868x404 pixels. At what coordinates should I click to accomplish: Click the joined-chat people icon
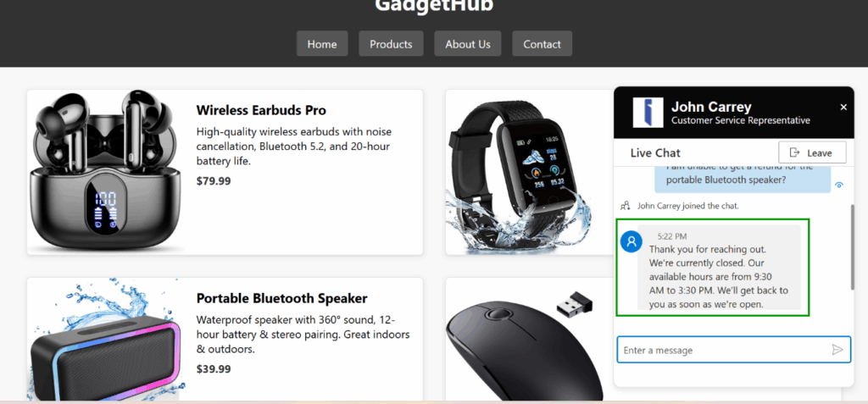pyautogui.click(x=625, y=206)
